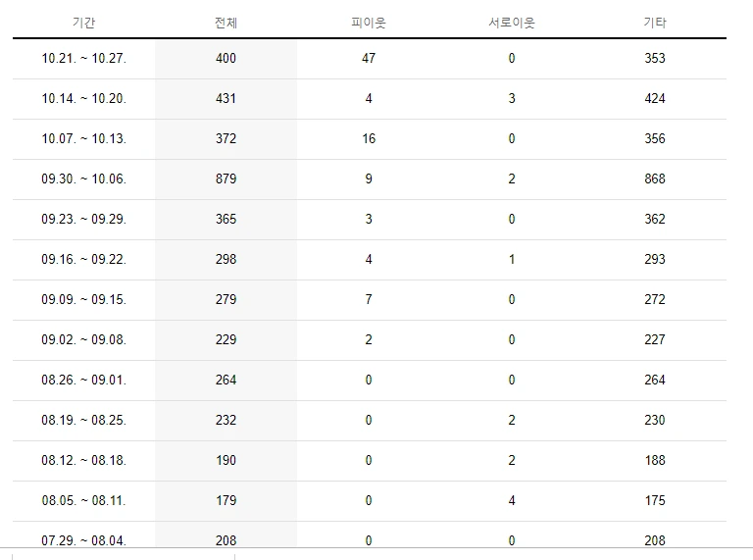Select the 08.26. ~ 09.01. row
The height and width of the screenshot is (560, 753).
coord(370,380)
